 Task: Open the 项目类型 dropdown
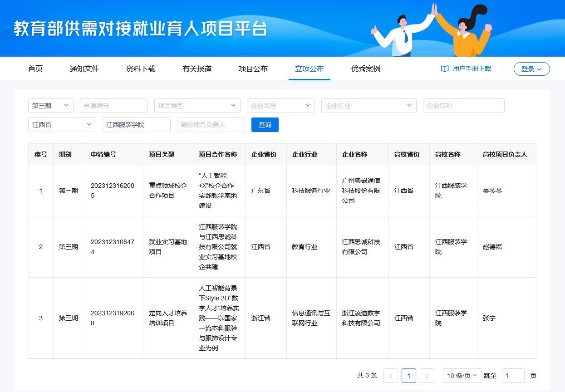pyautogui.click(x=197, y=106)
